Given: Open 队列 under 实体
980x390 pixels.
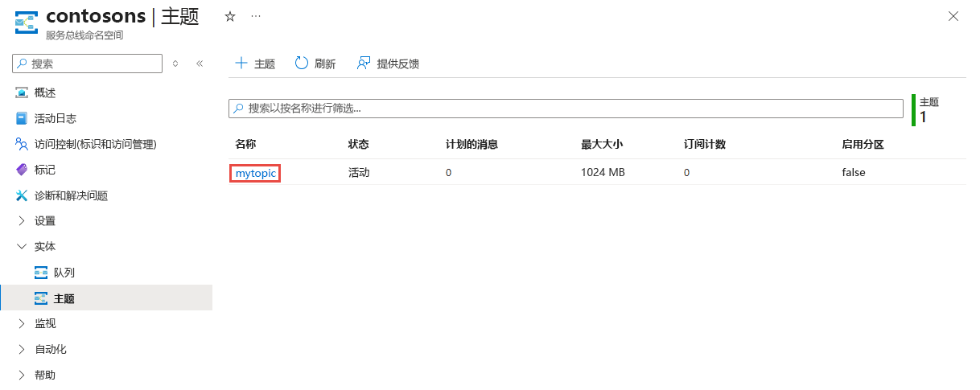Looking at the screenshot, I should coord(64,273).
